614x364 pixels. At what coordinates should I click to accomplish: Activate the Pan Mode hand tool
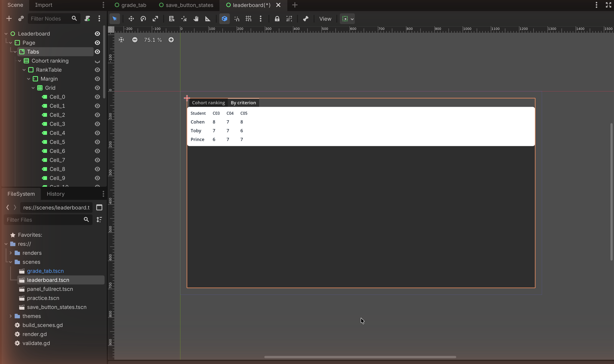196,19
